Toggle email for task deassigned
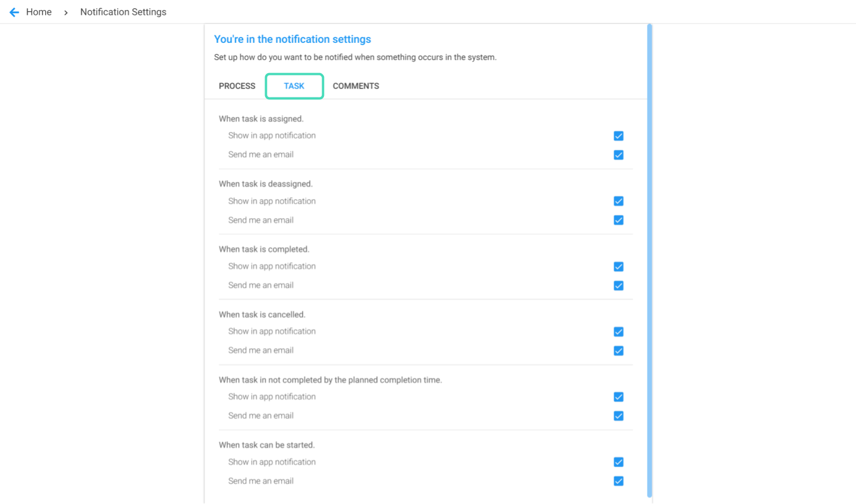 619,220
